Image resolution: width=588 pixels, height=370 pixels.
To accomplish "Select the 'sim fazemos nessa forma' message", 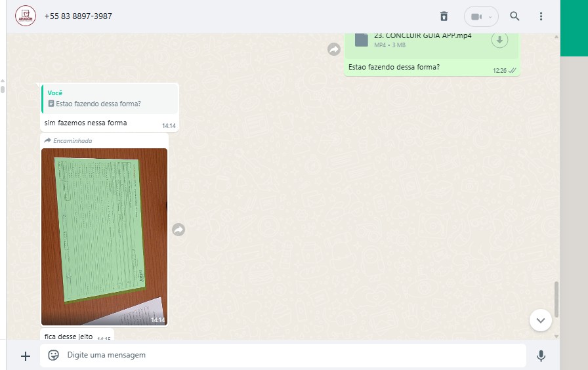I will (85, 123).
